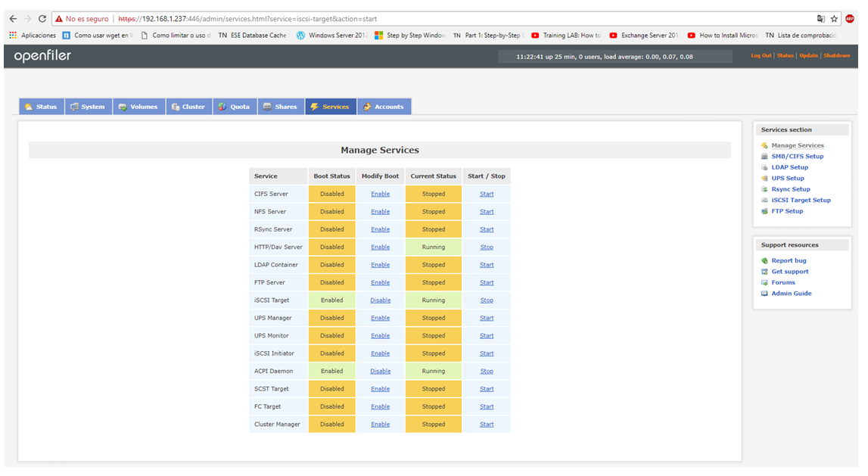Click the Get support icon

[764, 272]
